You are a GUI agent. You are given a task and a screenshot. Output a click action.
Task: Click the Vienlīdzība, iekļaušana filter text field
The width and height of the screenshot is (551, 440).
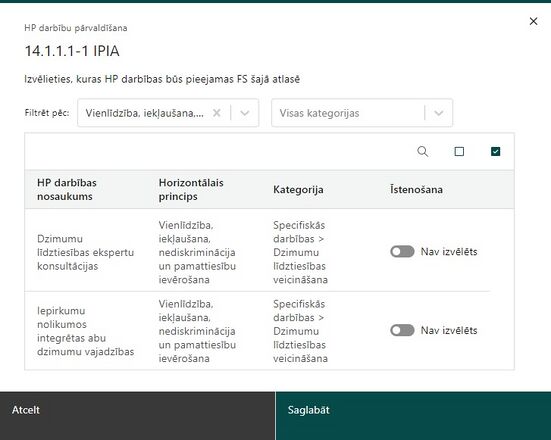[145, 113]
